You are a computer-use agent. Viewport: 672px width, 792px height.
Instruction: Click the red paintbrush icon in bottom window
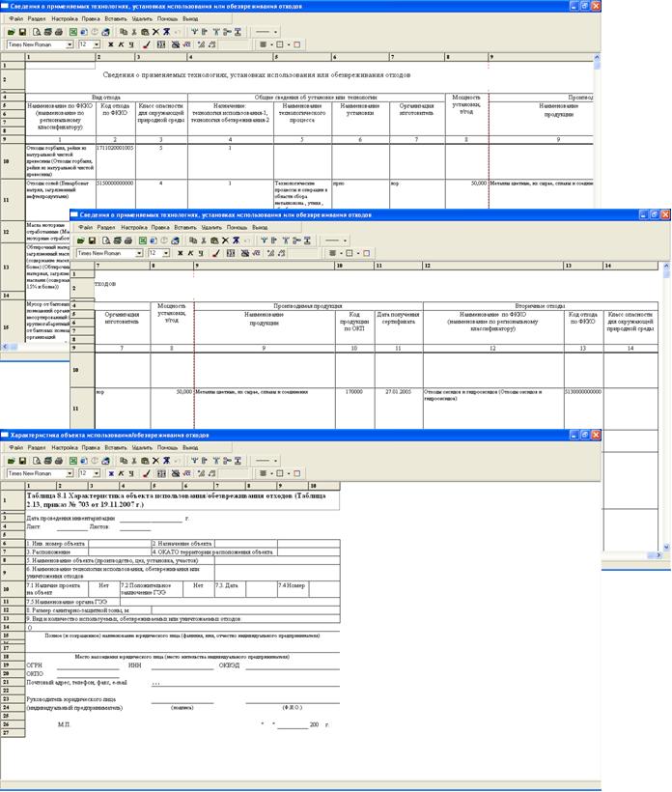pyautogui.click(x=147, y=475)
